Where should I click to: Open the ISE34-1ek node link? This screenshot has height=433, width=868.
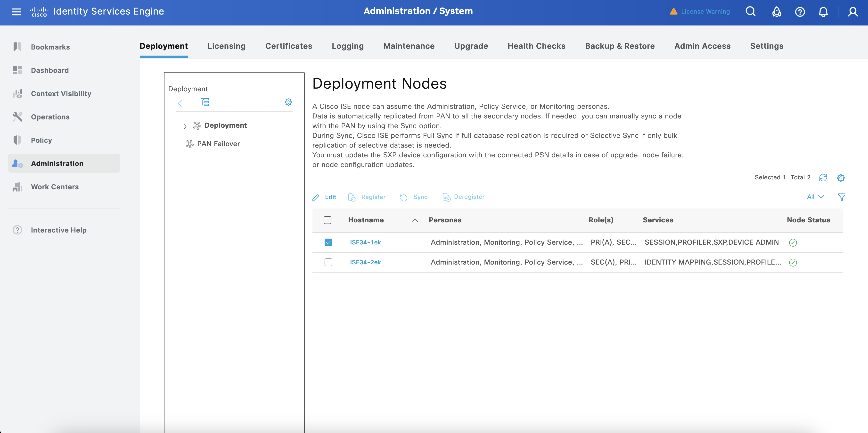365,242
